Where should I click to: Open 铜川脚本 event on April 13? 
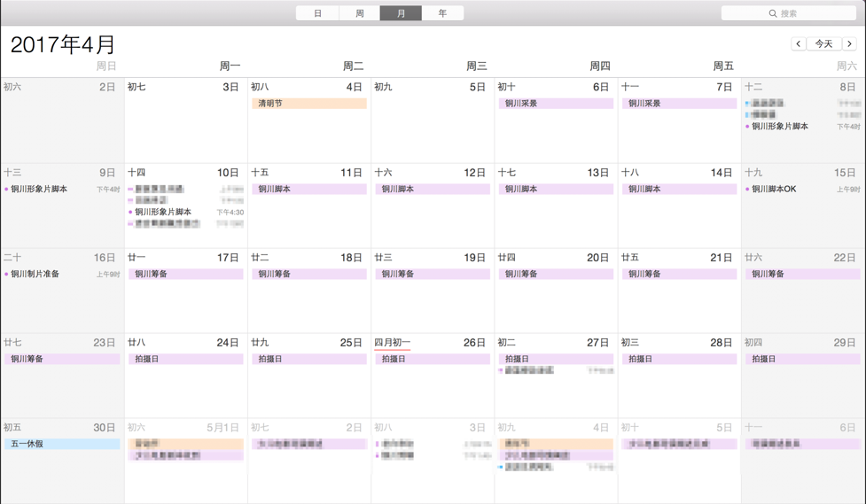[x=556, y=189]
